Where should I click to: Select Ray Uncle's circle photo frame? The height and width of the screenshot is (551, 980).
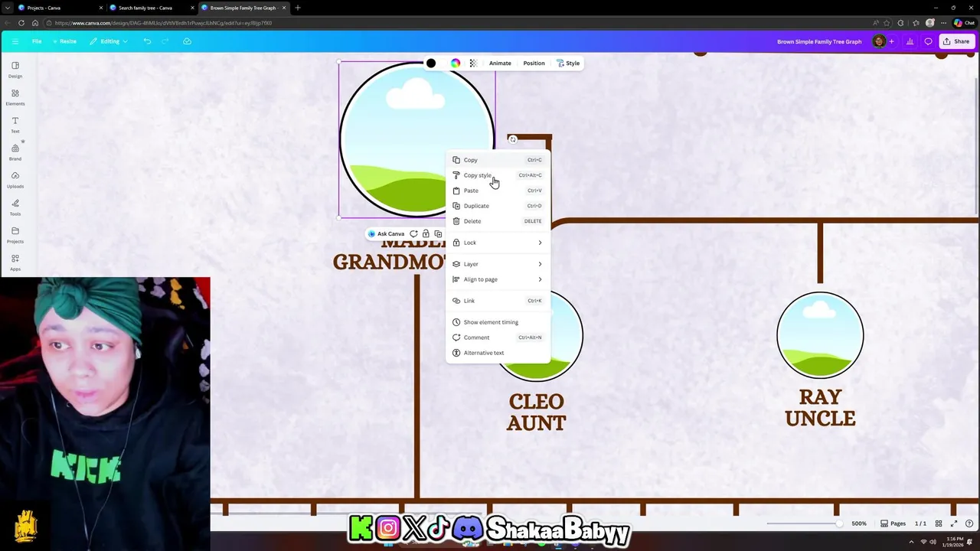[820, 336]
